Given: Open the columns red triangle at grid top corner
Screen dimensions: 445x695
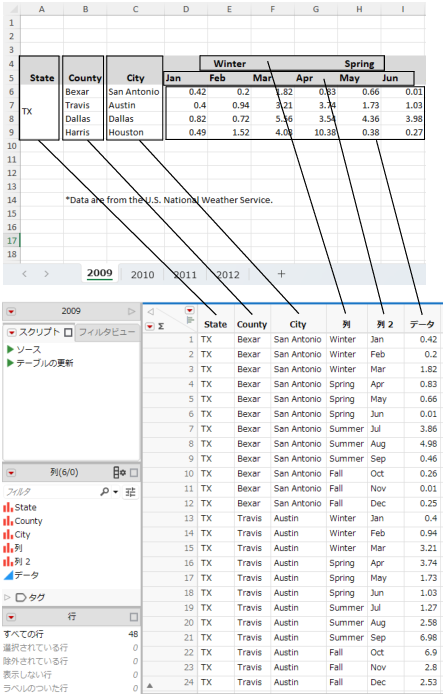Looking at the screenshot, I should pos(190,310).
